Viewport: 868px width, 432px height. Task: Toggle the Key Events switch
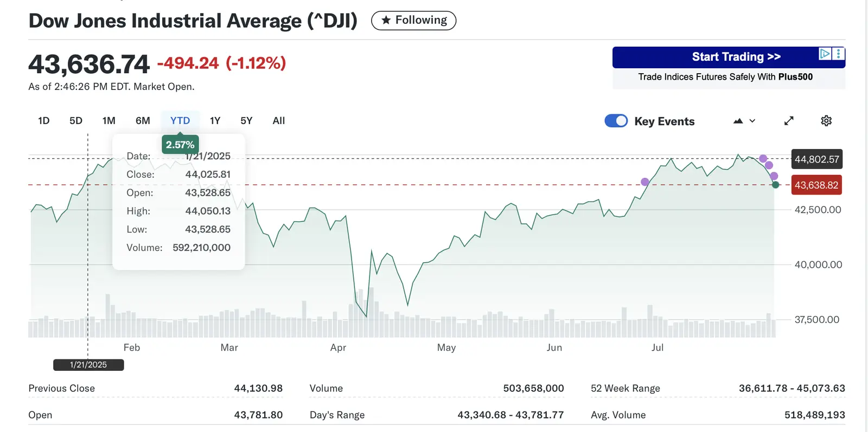click(616, 121)
